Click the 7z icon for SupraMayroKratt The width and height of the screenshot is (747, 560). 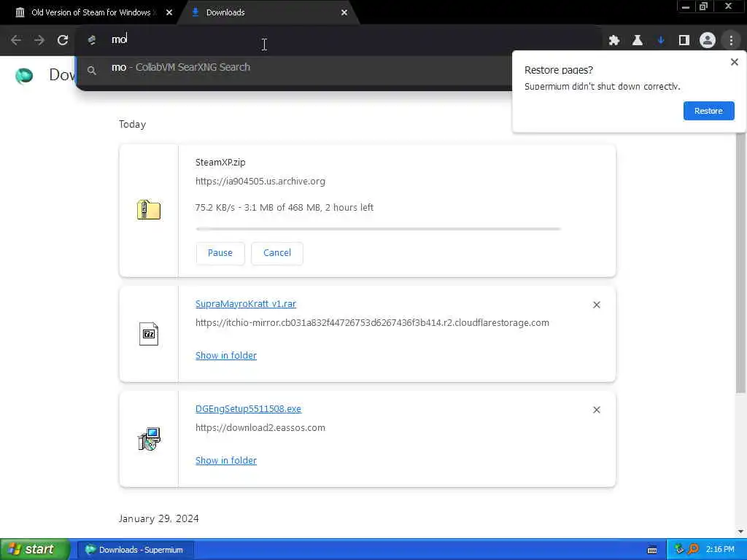(149, 334)
